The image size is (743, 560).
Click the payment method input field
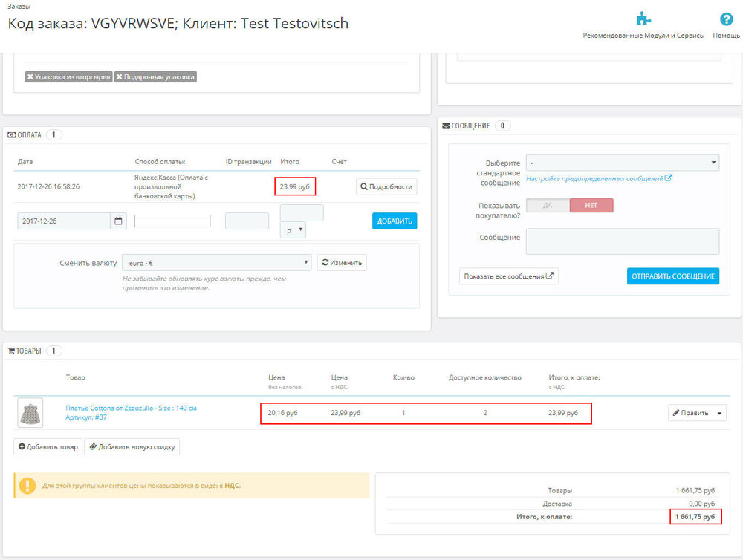(172, 221)
